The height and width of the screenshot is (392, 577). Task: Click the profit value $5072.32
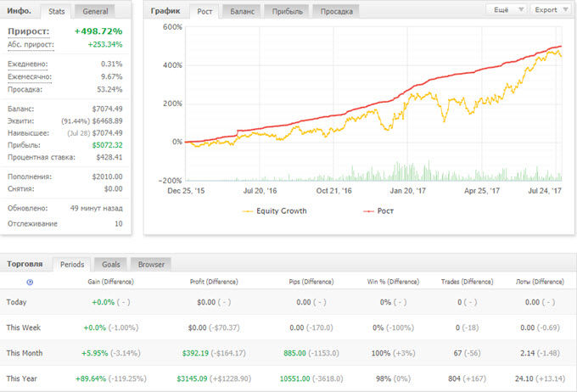click(107, 145)
